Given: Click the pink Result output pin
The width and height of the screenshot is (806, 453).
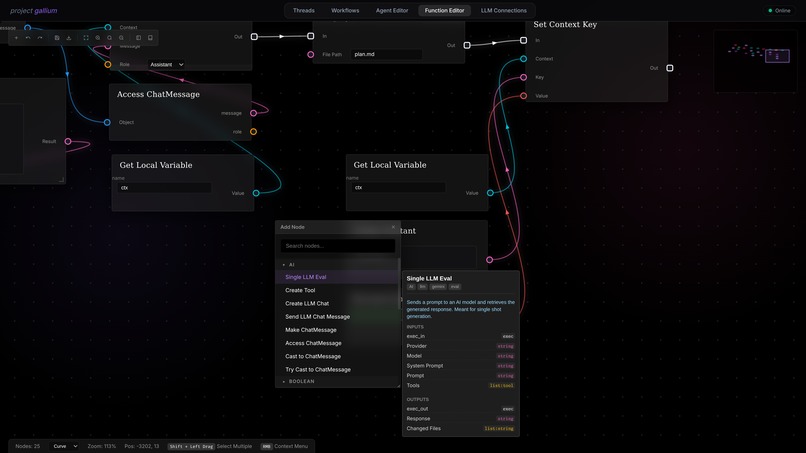Looking at the screenshot, I should (68, 141).
